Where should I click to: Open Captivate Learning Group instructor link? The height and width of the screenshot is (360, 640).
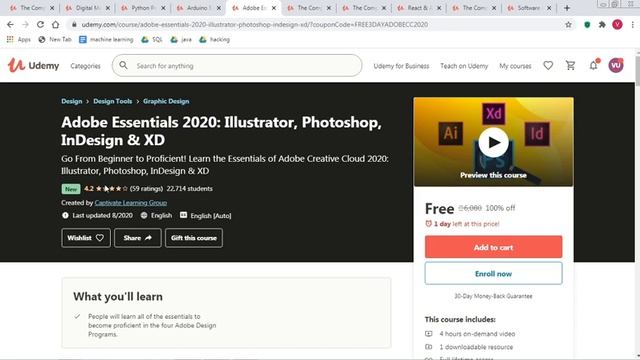click(131, 202)
